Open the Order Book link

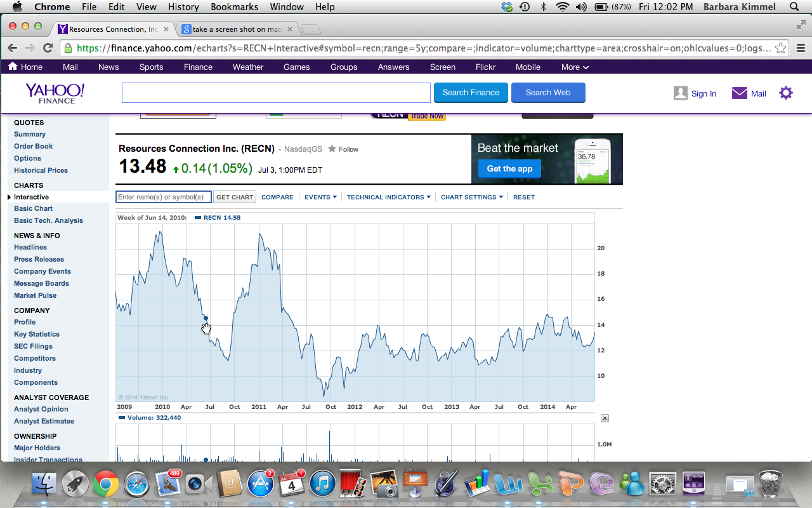pos(34,146)
